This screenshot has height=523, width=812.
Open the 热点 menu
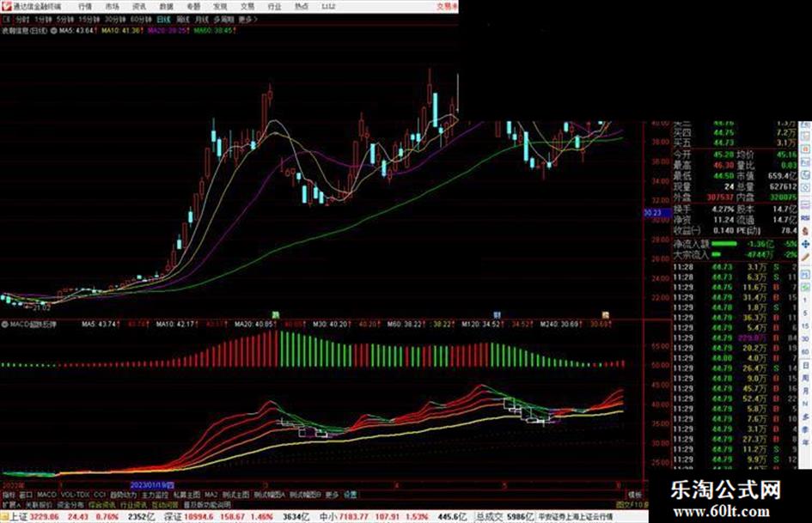(x=302, y=7)
